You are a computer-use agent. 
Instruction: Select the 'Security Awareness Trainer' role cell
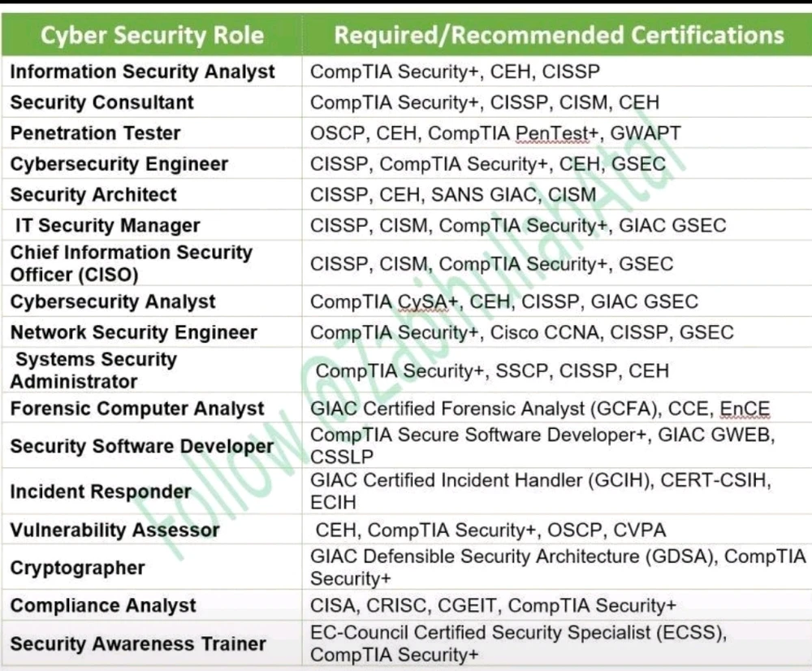tap(152, 643)
